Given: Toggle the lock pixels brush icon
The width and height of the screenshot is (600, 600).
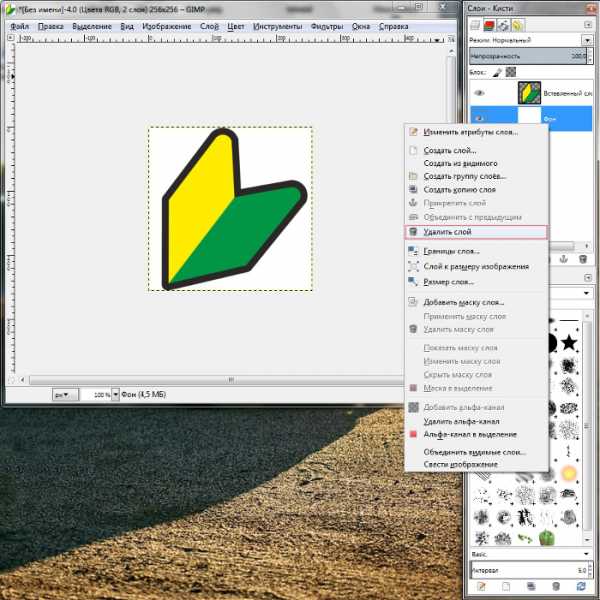Looking at the screenshot, I should (x=497, y=72).
